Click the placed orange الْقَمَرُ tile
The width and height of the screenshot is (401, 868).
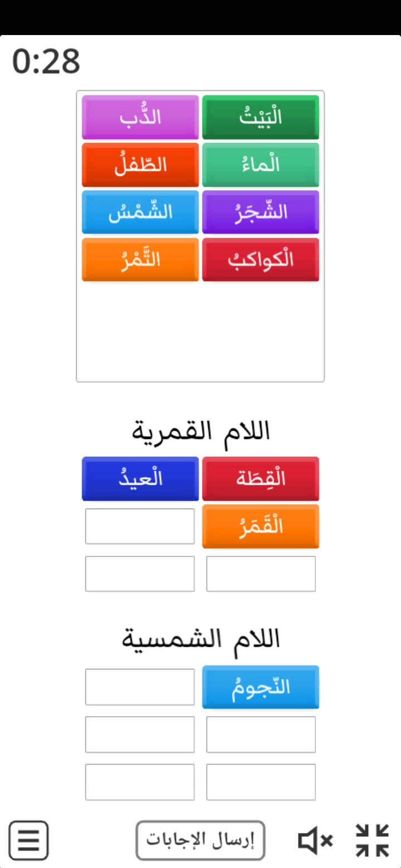[x=261, y=526]
